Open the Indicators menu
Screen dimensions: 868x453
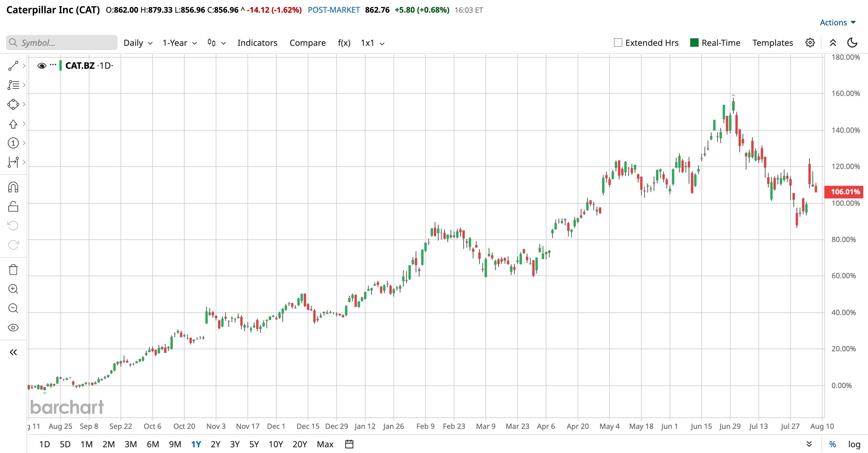(257, 43)
